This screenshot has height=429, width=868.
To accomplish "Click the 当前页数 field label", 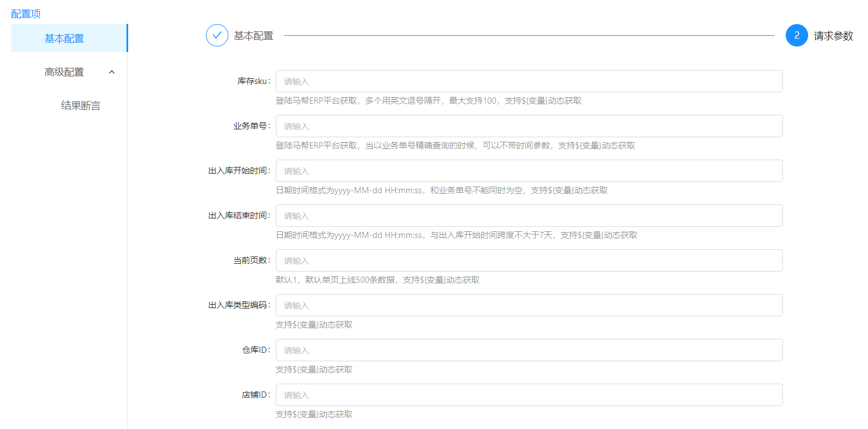I will [x=251, y=260].
